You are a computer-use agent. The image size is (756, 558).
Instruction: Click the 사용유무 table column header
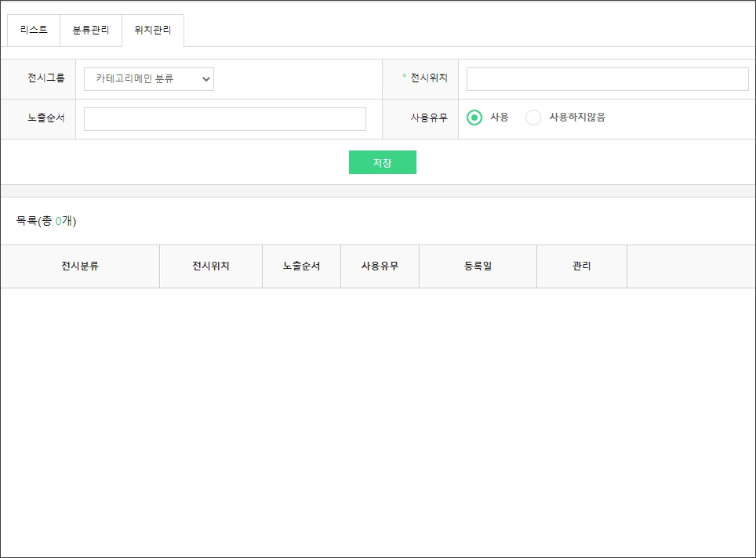[380, 266]
